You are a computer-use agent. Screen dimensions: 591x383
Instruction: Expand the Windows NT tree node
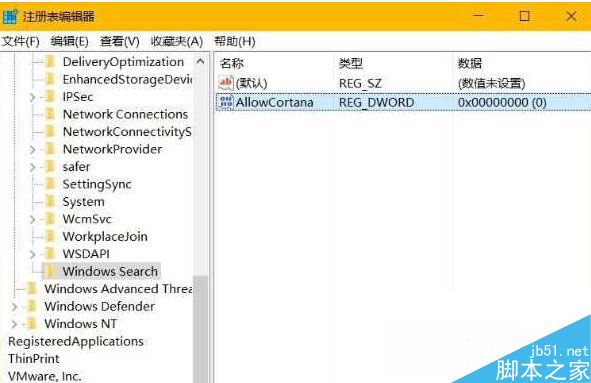tap(14, 324)
